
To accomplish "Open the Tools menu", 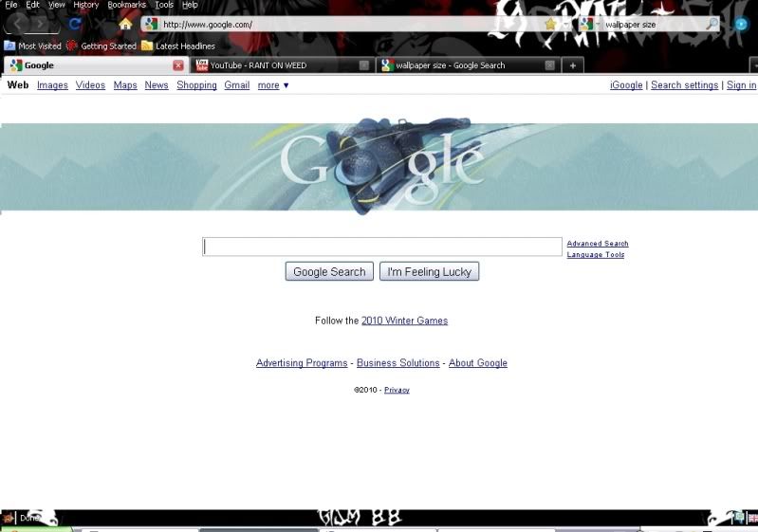I will pos(164,5).
